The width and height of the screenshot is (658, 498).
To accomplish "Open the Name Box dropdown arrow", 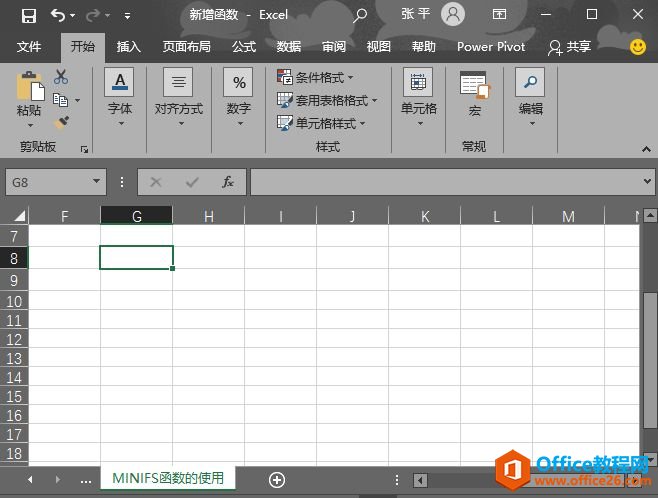I will tap(97, 182).
